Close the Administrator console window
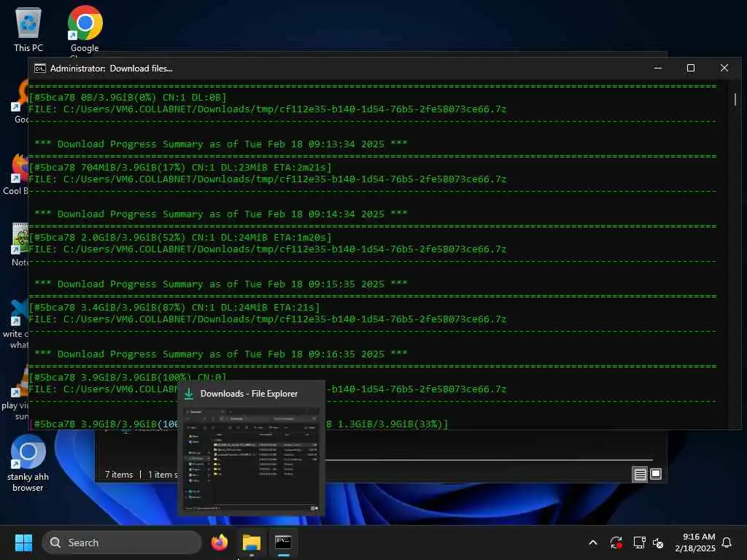Screen dimensions: 747x560 [724, 68]
